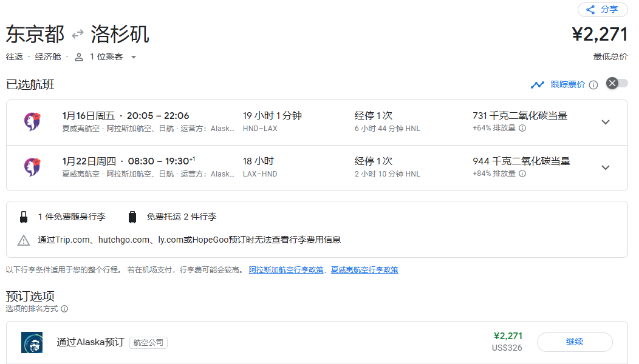Image resolution: width=639 pixels, height=364 pixels.
Task: Open the 1位乘客 passenger dropdown
Action: [x=106, y=56]
